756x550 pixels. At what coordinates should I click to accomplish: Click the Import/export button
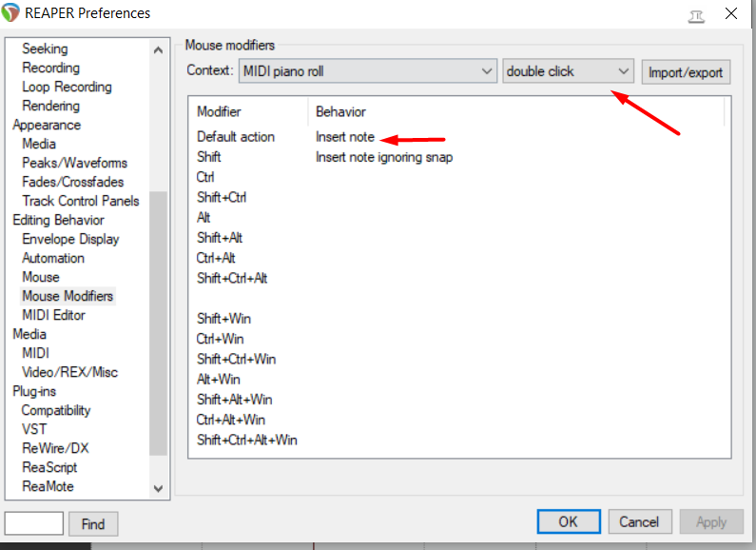click(x=685, y=72)
